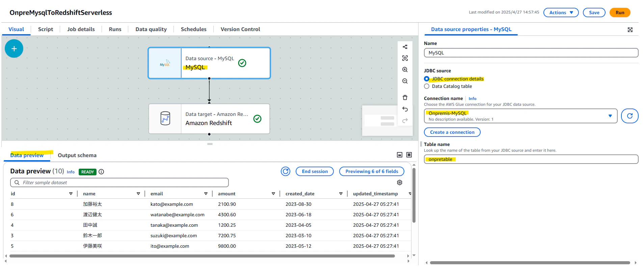Fit the job graph to view

pos(405,58)
